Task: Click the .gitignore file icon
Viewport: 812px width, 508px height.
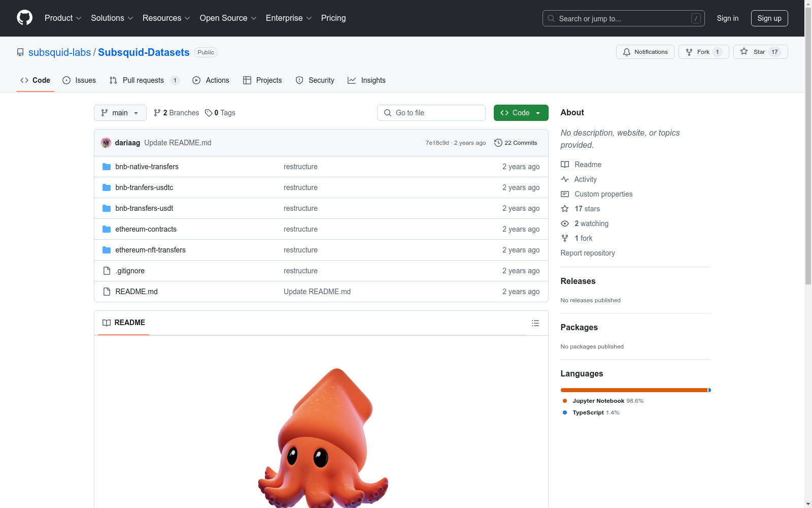Action: click(107, 271)
